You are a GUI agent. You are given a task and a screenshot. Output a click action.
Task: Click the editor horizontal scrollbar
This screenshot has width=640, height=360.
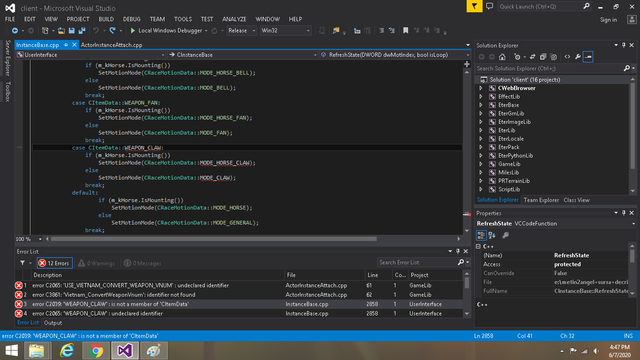coord(213,239)
